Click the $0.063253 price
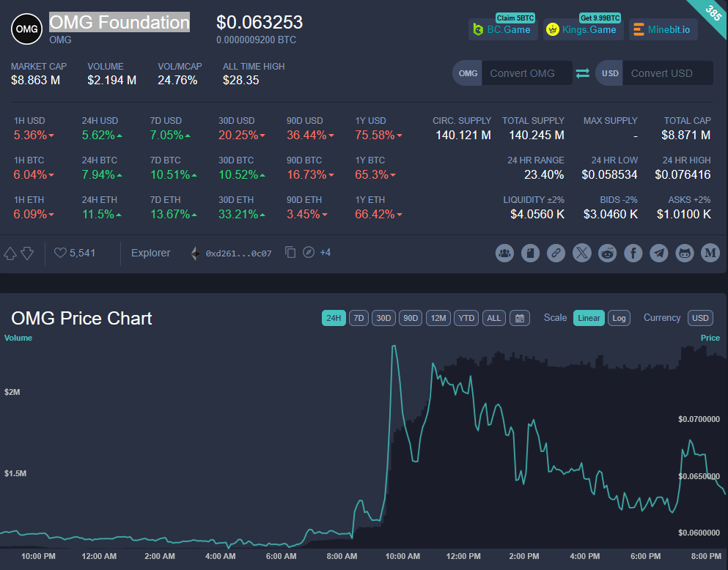 (x=260, y=22)
